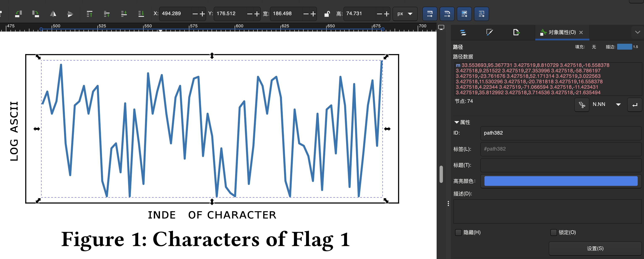This screenshot has width=644, height=259.
Task: Click the Y coordinate field 176.512
Action: coord(230,13)
